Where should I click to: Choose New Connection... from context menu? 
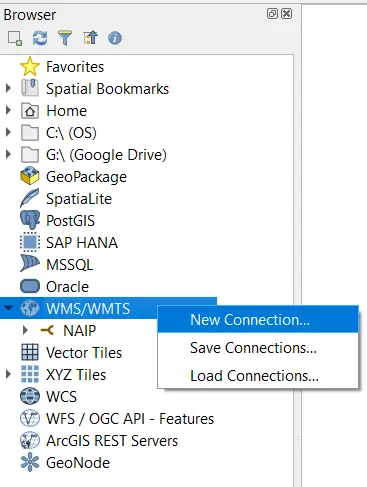point(258,320)
